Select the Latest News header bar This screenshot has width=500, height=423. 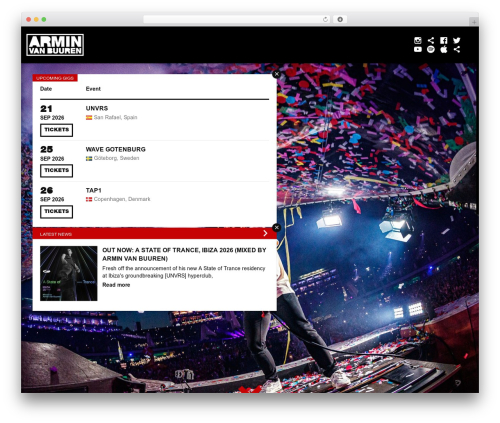tap(154, 234)
